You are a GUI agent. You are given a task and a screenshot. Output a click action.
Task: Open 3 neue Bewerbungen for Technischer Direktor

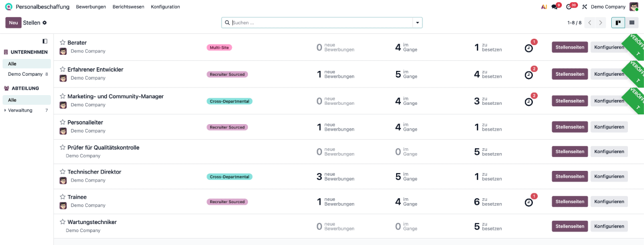click(335, 176)
